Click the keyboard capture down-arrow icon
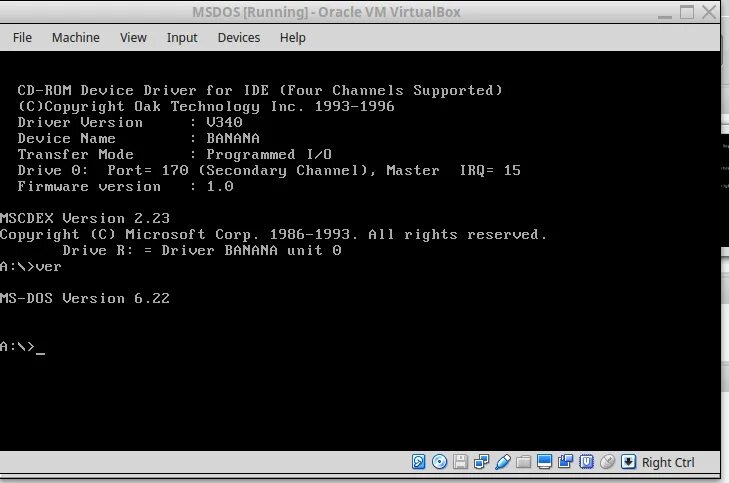The height and width of the screenshot is (483, 729). tap(629, 462)
